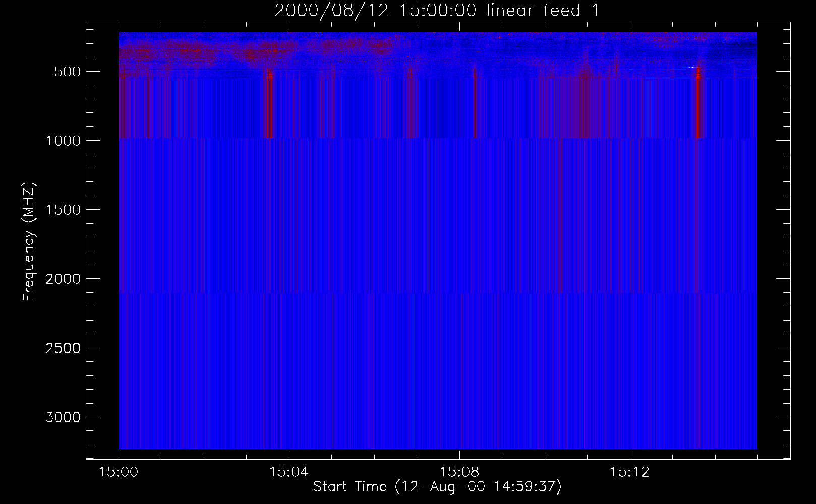Viewport: 816px width, 504px height.
Task: Click the plot title '2000/08/12 15:00:00 linear feed 1'
Action: point(437,11)
